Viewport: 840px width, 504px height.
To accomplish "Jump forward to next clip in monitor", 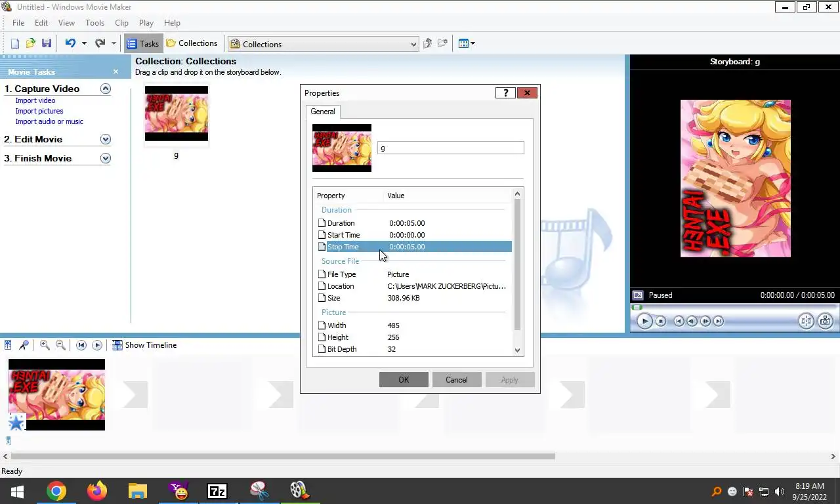I will 719,321.
